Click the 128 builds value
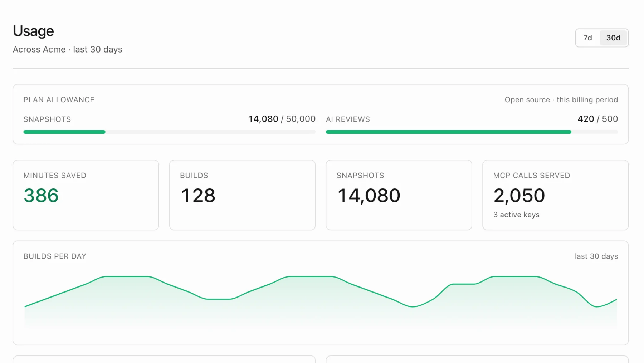 tap(198, 196)
